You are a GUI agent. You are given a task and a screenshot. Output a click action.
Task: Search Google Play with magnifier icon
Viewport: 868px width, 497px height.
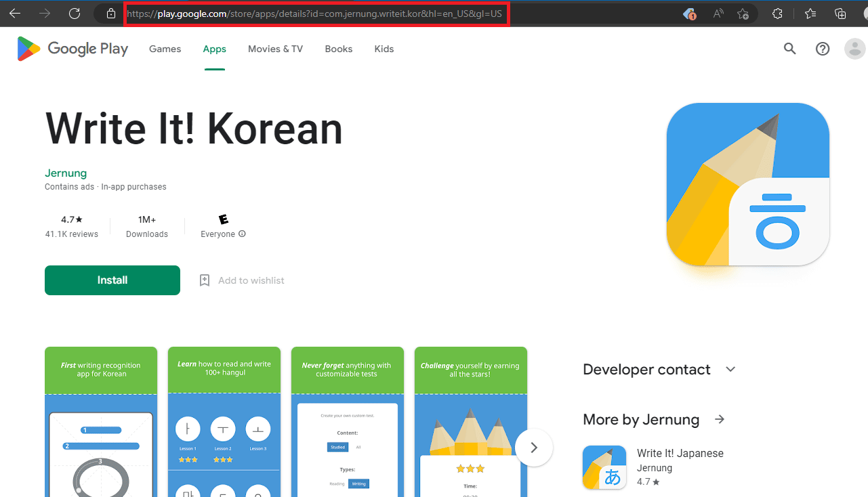click(x=789, y=49)
